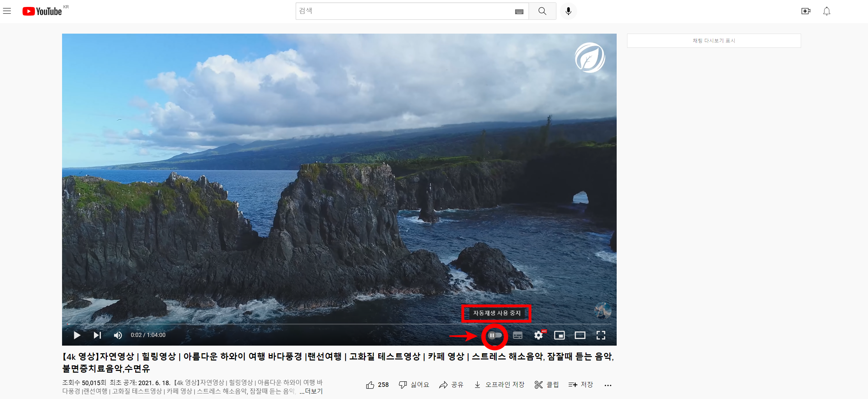This screenshot has width=868, height=399.
Task: Mute the video volume
Action: [x=118, y=335]
